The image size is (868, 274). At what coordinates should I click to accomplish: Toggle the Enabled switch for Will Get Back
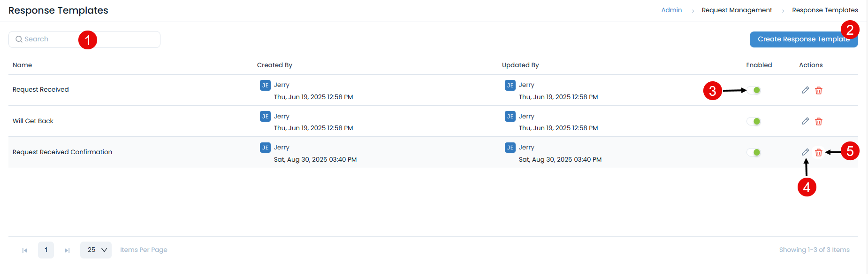[754, 121]
